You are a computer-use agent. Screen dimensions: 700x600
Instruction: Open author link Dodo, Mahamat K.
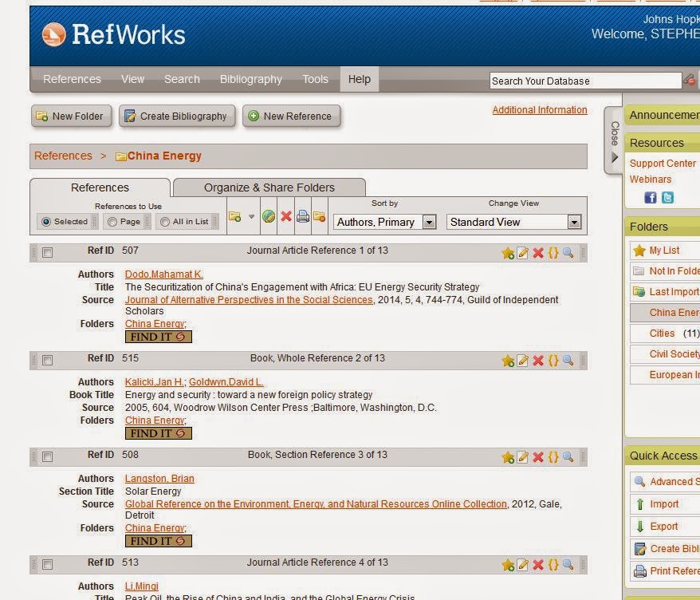(164, 274)
